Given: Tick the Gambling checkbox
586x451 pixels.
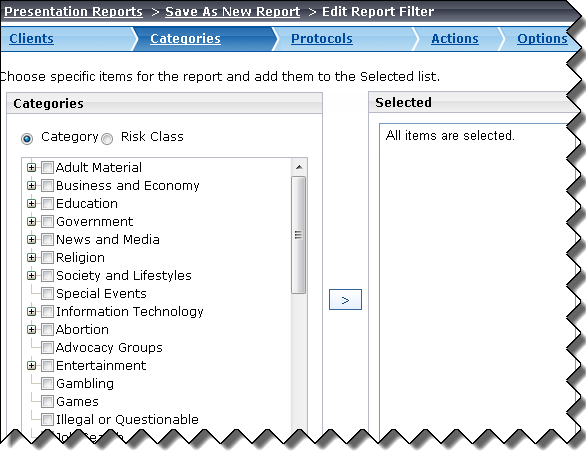Looking at the screenshot, I should click(x=47, y=383).
